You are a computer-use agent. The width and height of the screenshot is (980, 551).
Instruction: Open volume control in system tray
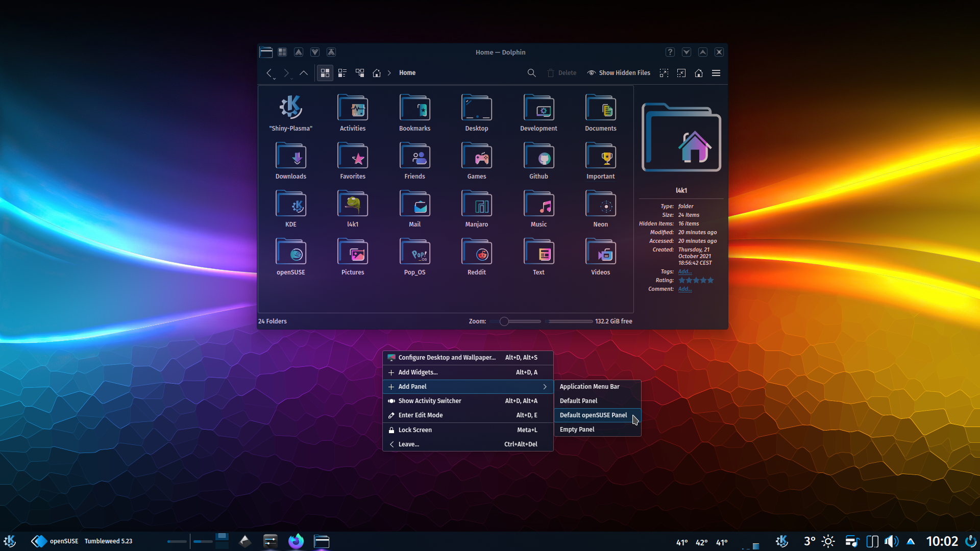(x=891, y=541)
